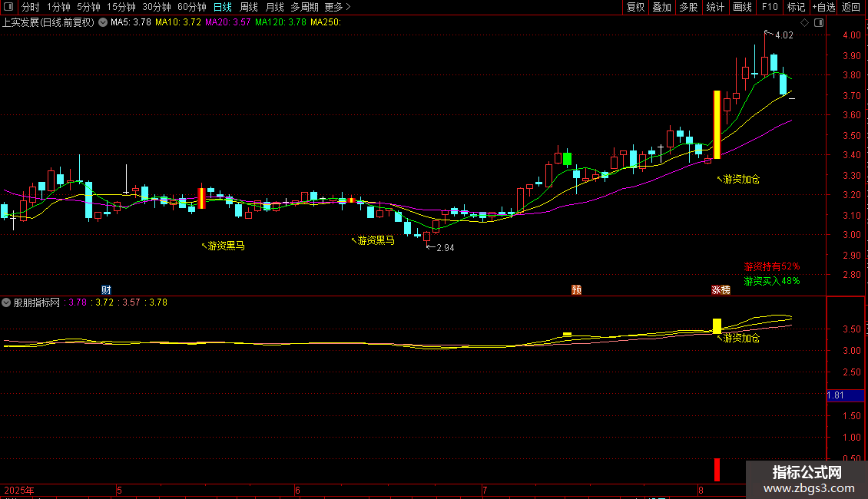Click the 游资买入48% text
The height and width of the screenshot is (499, 868).
[772, 281]
